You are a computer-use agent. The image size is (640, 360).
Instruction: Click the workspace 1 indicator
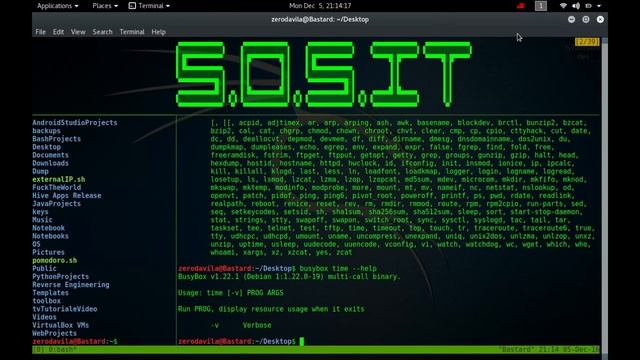(x=541, y=6)
